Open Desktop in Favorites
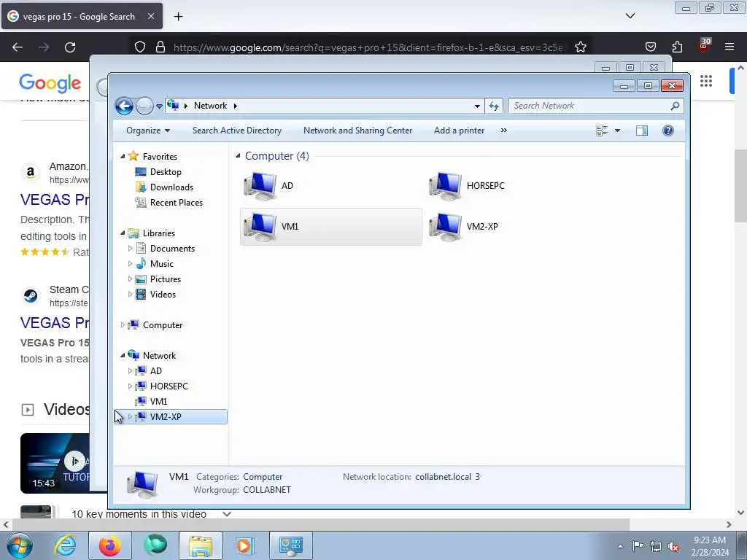 click(165, 172)
